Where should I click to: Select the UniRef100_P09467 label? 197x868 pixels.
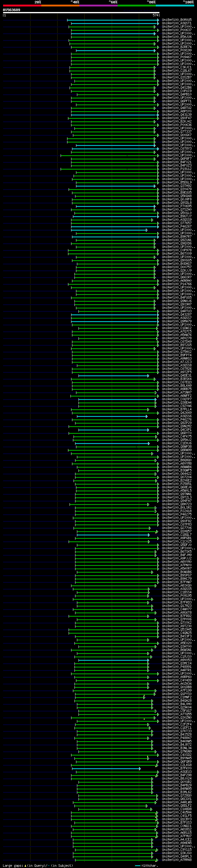(x=177, y=57)
